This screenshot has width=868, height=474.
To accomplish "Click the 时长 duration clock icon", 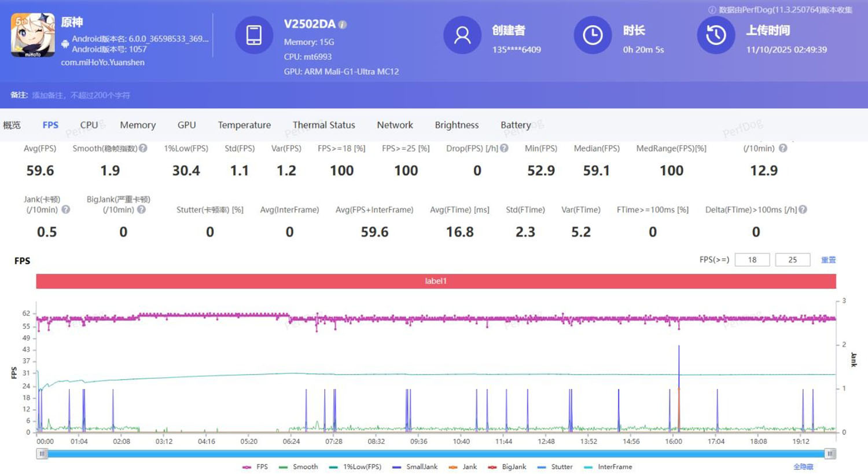I will point(592,35).
